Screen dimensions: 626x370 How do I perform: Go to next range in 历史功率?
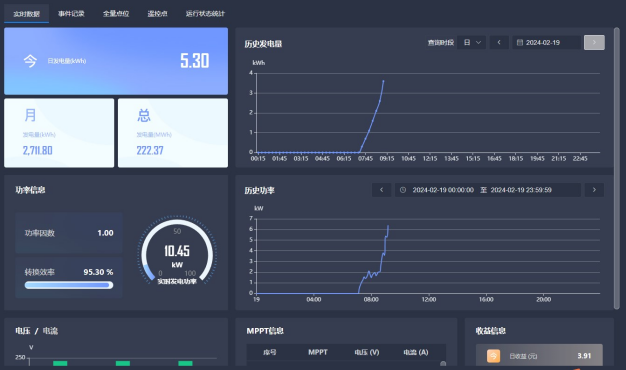(x=594, y=190)
